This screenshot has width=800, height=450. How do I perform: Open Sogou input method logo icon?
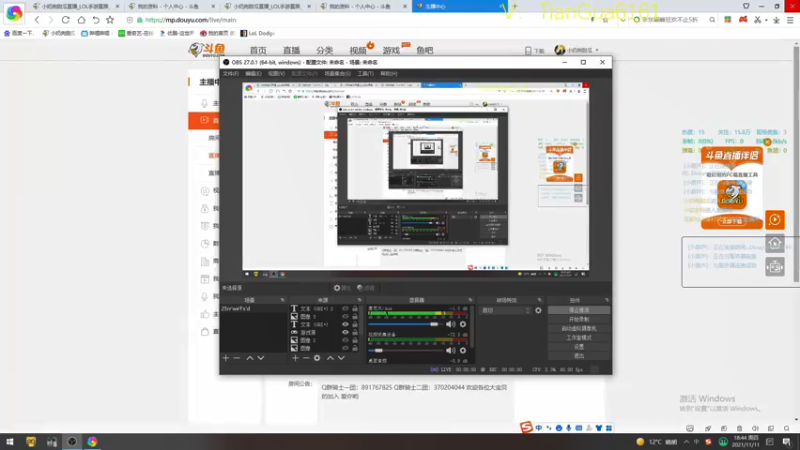[x=526, y=428]
